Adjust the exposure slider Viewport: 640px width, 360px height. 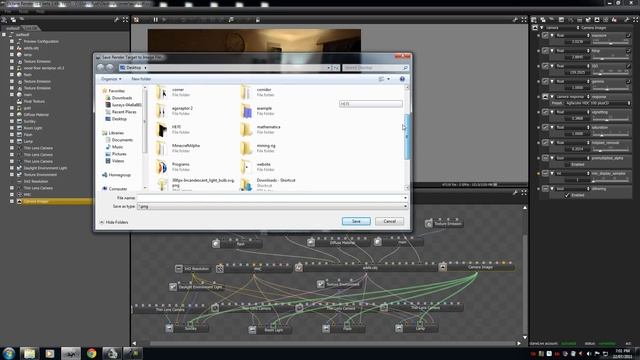click(x=610, y=42)
